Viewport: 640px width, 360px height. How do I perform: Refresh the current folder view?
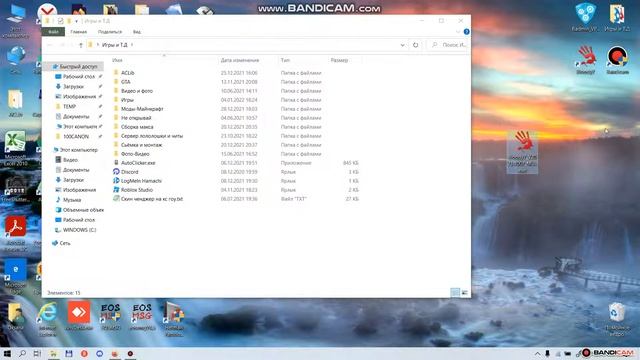(416, 45)
